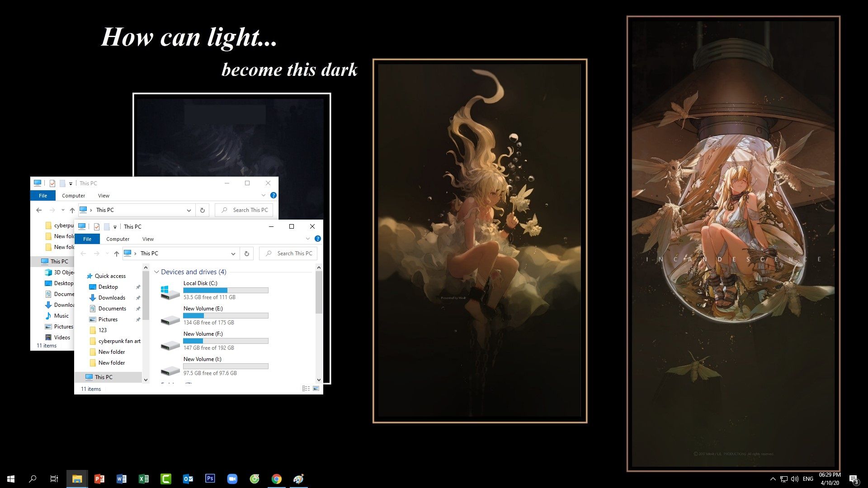Image resolution: width=868 pixels, height=488 pixels.
Task: Click the Up arrow in front Explorer window
Action: click(117, 253)
